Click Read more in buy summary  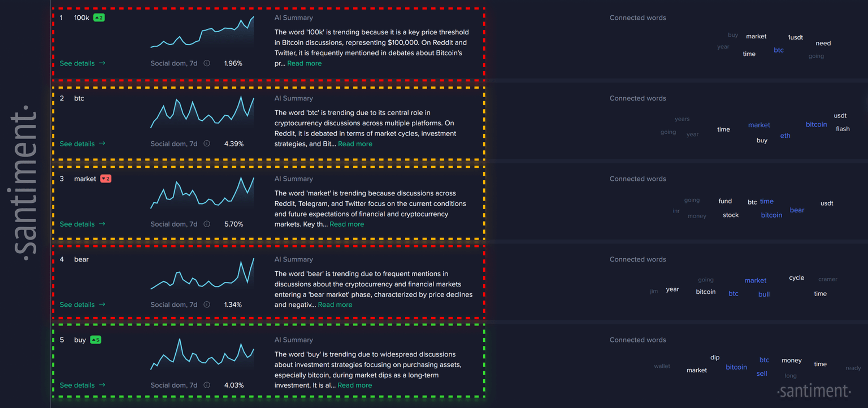[354, 385]
